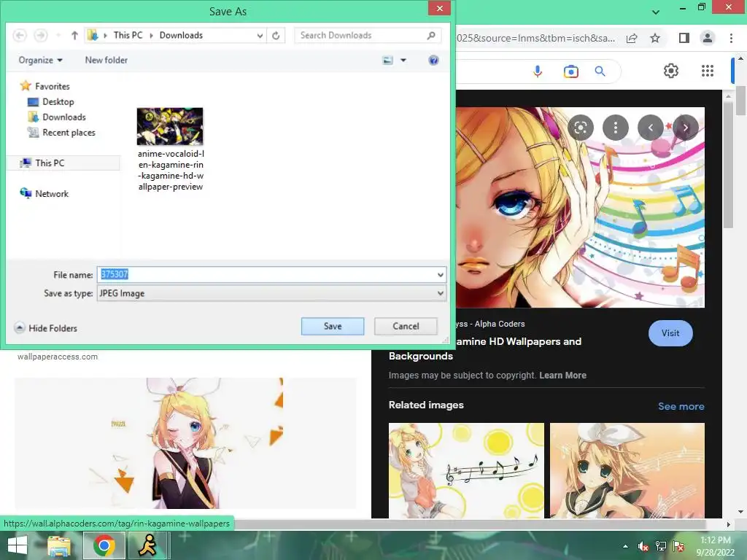Create a New folder
Screen dimensions: 747x560
point(107,60)
